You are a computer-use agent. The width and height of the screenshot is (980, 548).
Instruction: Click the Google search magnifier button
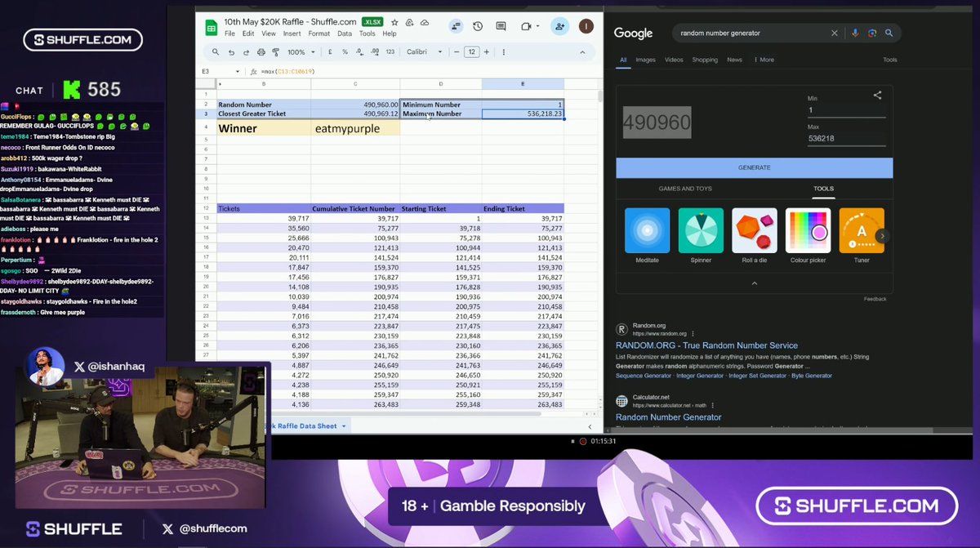[889, 33]
